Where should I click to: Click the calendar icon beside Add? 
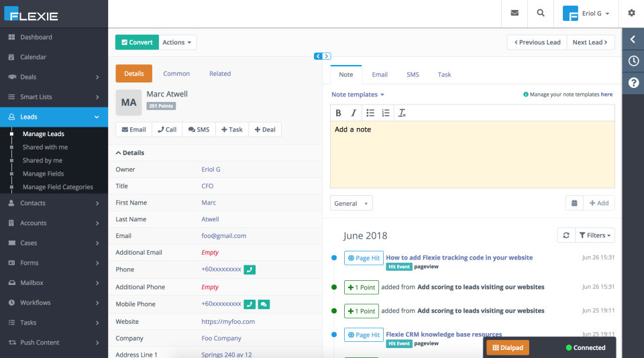click(x=574, y=203)
